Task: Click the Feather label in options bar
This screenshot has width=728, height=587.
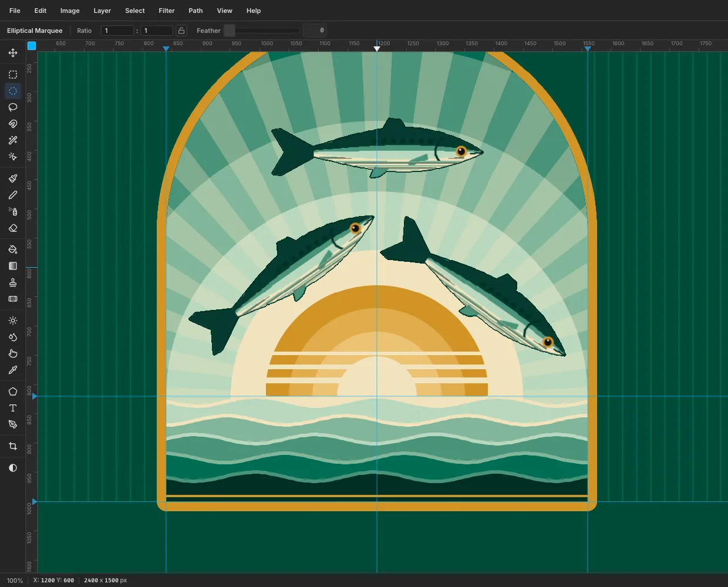Action: (x=208, y=31)
